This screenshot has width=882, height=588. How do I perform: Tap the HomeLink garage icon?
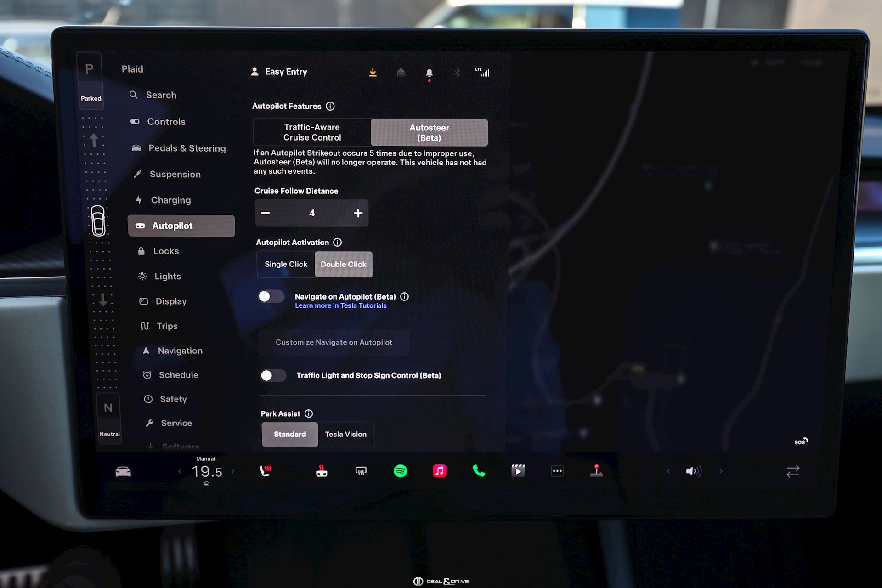pos(401,73)
